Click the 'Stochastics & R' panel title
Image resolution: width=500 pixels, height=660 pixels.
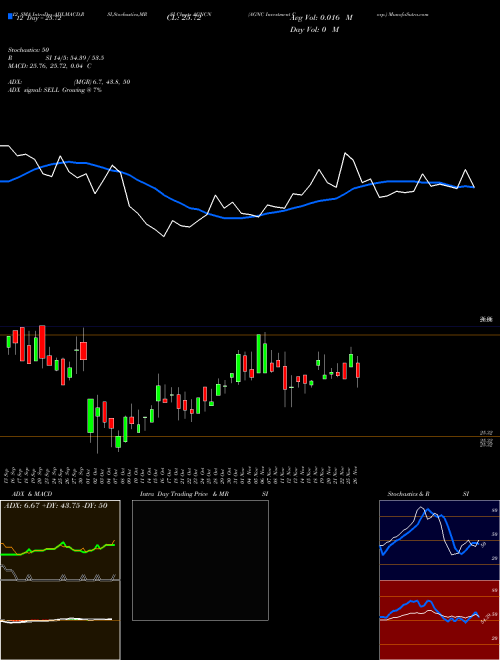[x=408, y=494]
